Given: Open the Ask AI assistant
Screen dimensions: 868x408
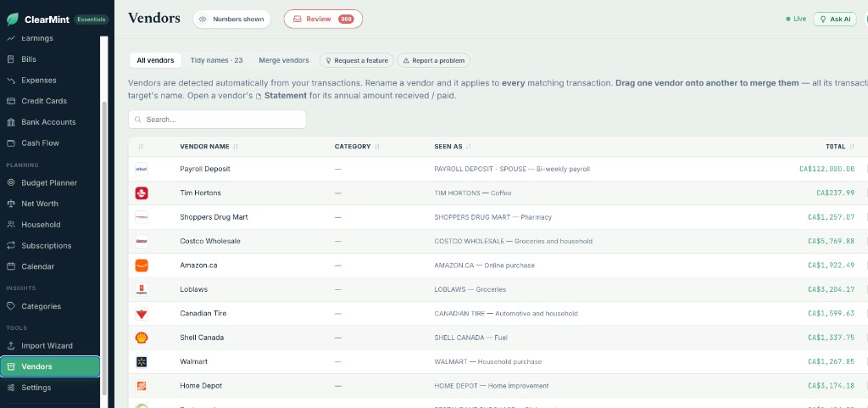Looking at the screenshot, I should (x=835, y=19).
